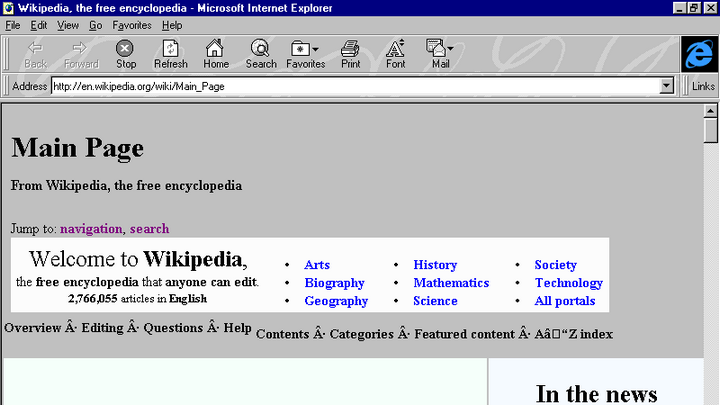The width and height of the screenshot is (720, 405).
Task: Click the Help text below banner
Action: click(x=237, y=328)
